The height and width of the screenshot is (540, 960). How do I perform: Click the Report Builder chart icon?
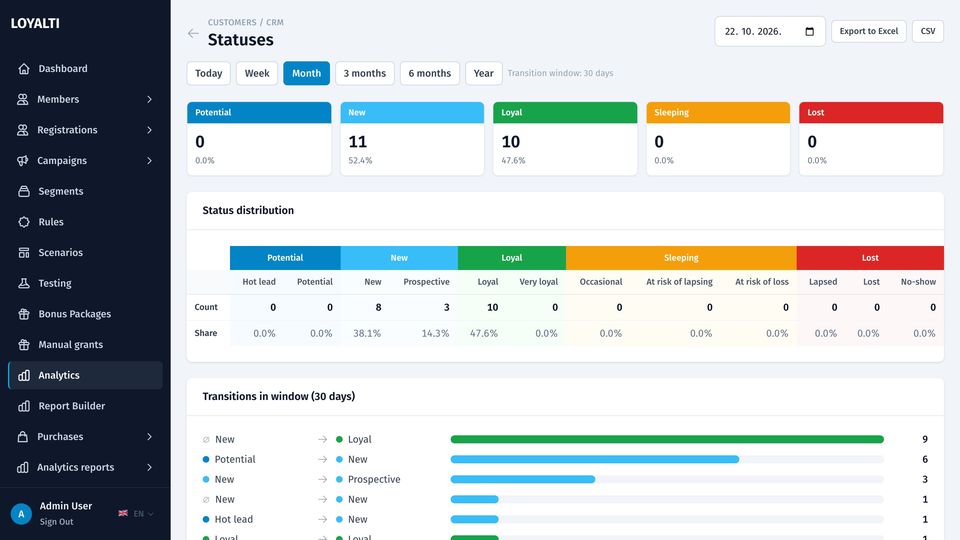[24, 406]
